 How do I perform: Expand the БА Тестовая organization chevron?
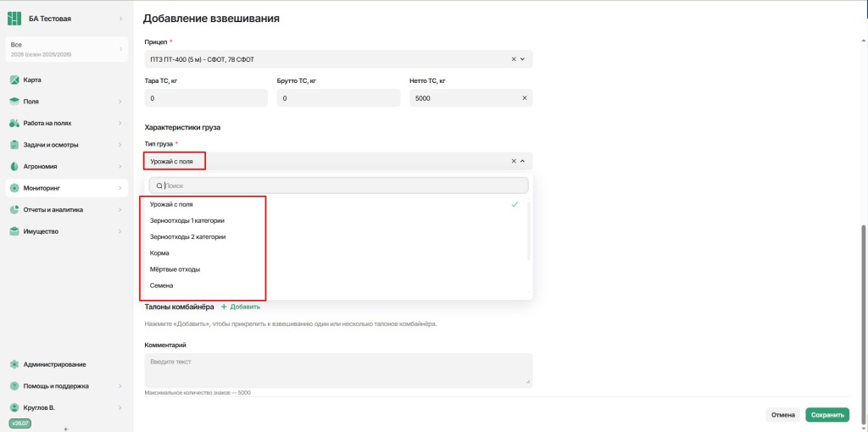pyautogui.click(x=120, y=19)
